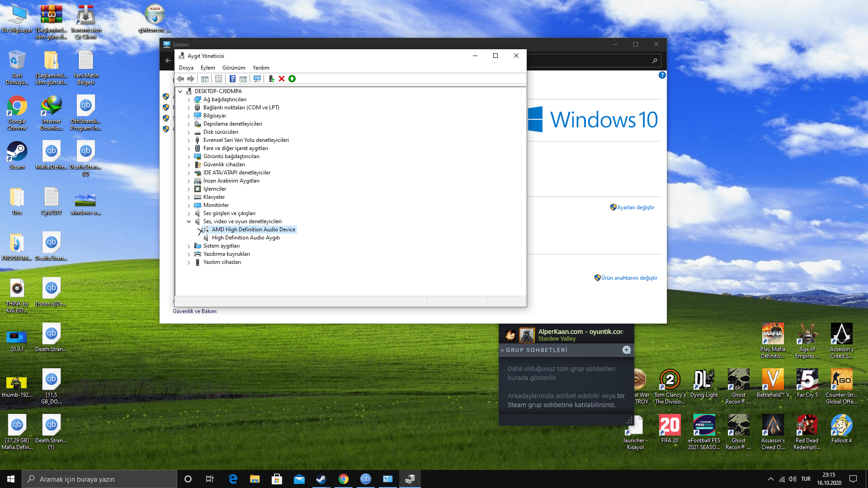Open the Görünüm menu
This screenshot has width=868, height=488.
[x=233, y=68]
